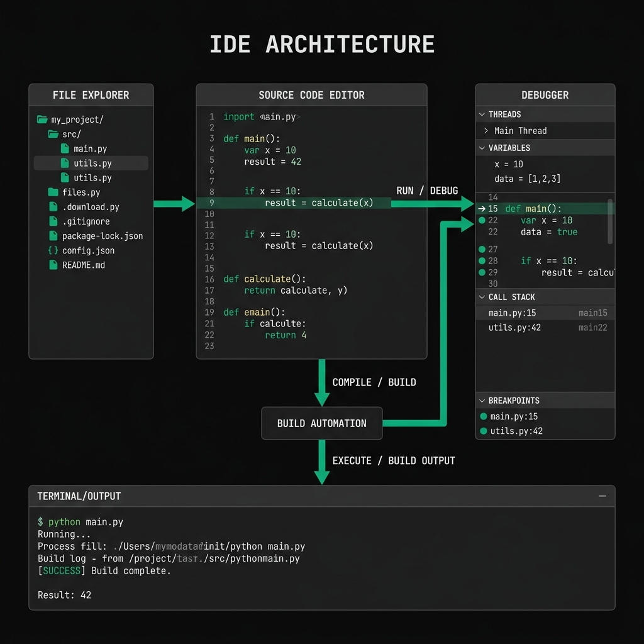Open main.py in the file explorer
644x644 pixels.
click(x=91, y=148)
